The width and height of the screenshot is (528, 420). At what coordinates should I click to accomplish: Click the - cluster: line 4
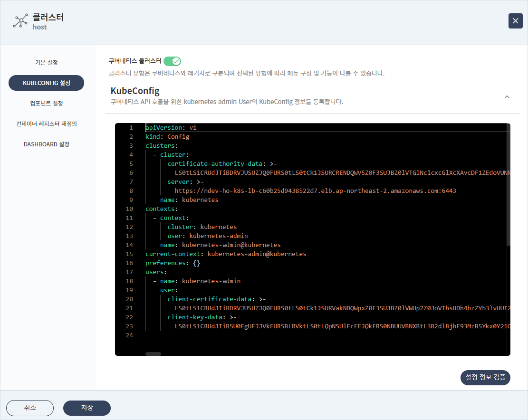pyautogui.click(x=171, y=155)
